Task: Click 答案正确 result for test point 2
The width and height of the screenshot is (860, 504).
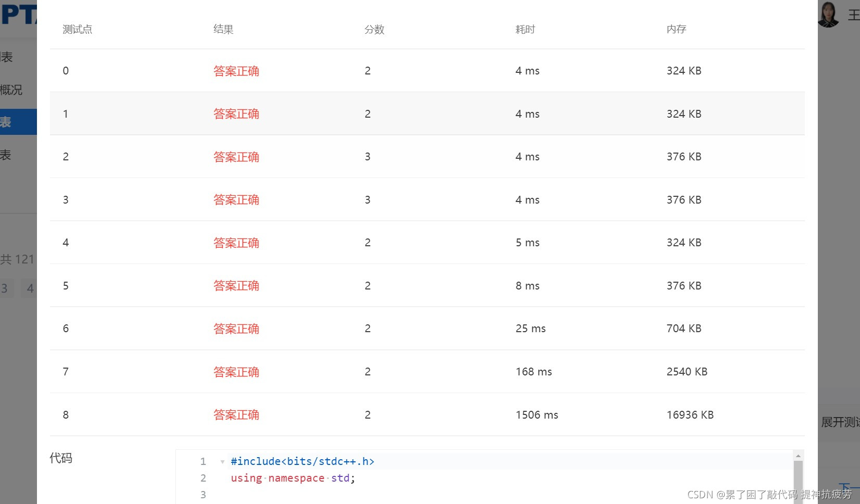Action: click(236, 157)
